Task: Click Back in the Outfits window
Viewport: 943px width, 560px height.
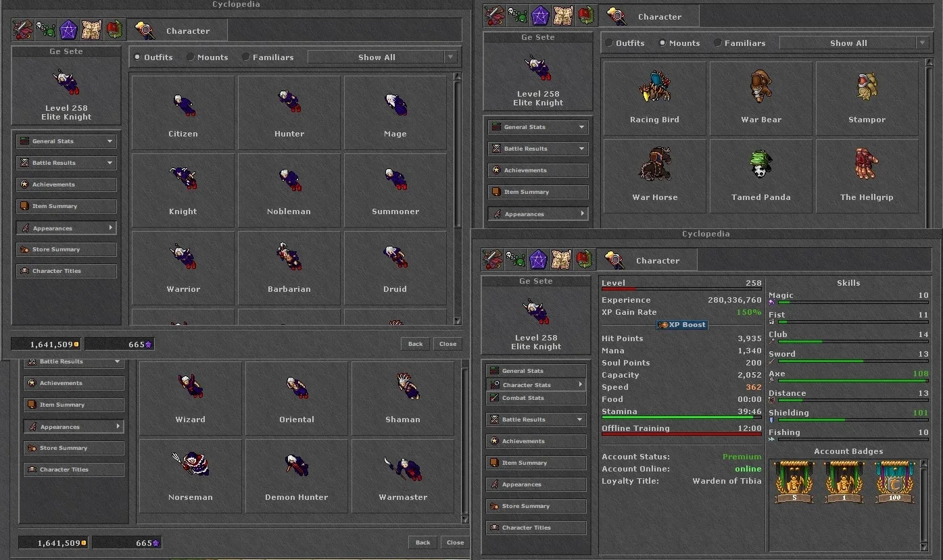Action: pos(415,344)
